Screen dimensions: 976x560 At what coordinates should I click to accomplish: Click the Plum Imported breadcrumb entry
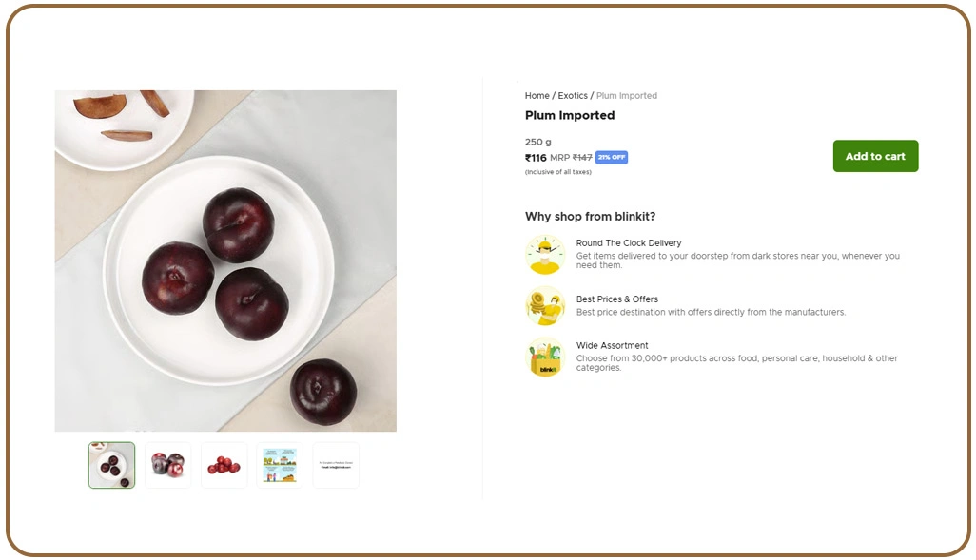point(626,95)
